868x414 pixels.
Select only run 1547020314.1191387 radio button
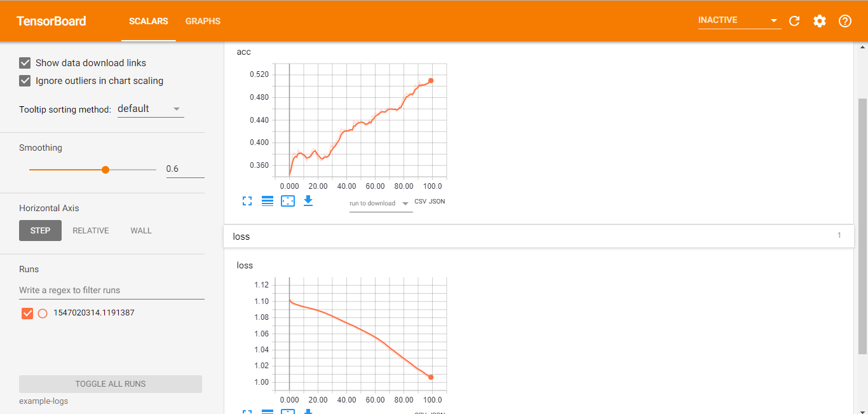pyautogui.click(x=43, y=313)
